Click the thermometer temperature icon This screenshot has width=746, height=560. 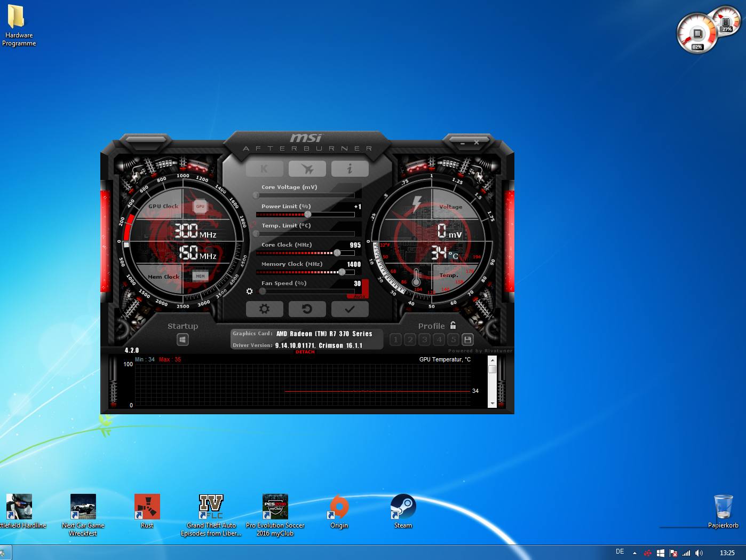(x=416, y=277)
